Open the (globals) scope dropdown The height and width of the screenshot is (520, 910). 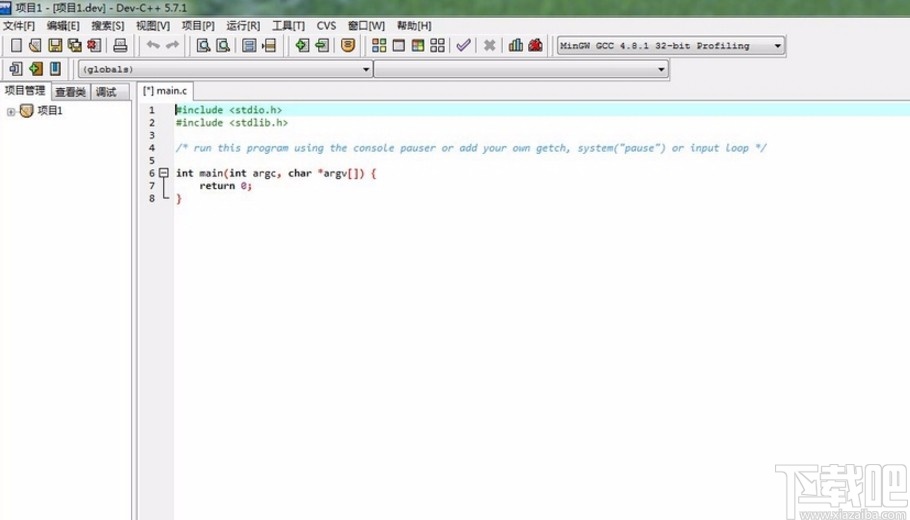pyautogui.click(x=364, y=70)
